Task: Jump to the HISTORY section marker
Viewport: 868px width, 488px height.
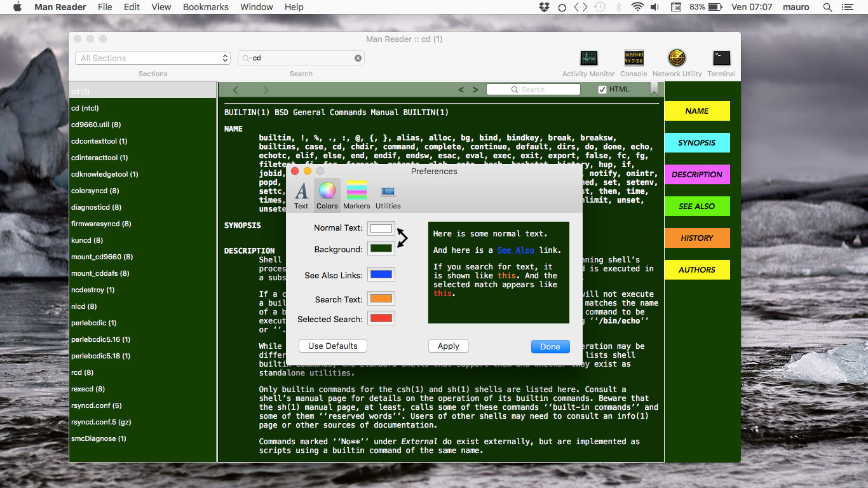Action: tap(697, 238)
